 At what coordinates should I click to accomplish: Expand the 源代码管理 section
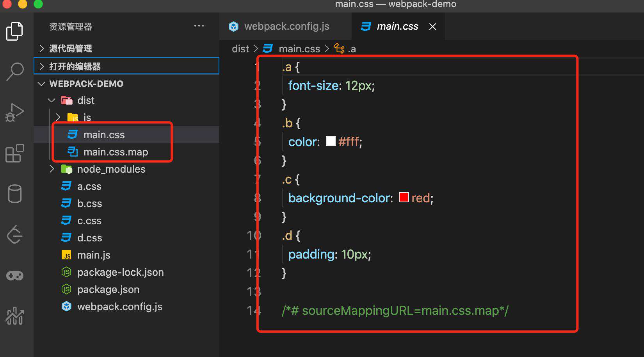[126, 48]
